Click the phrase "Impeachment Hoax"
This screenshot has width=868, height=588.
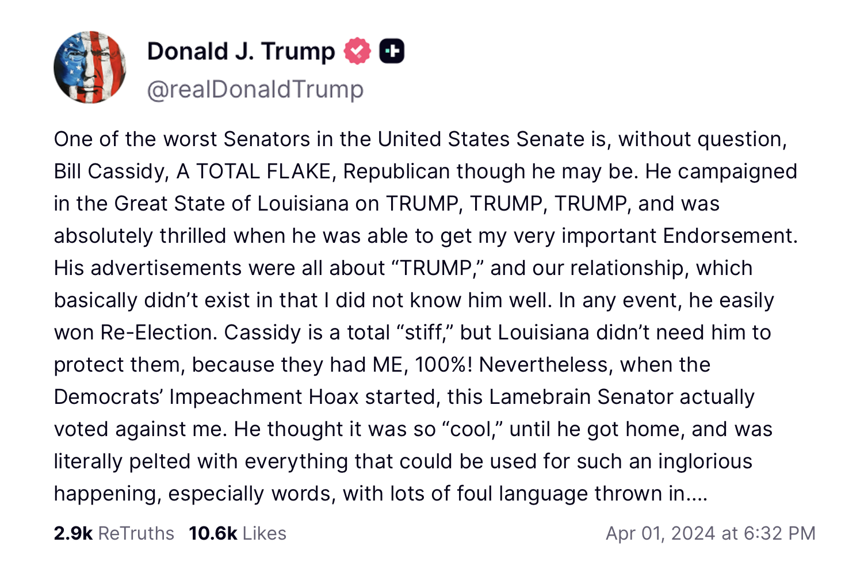click(x=264, y=397)
